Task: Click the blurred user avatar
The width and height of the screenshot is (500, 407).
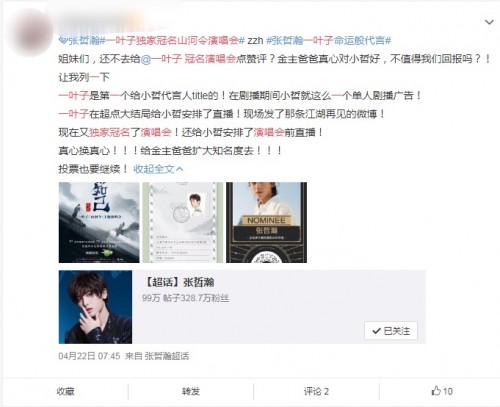Action: (30, 32)
